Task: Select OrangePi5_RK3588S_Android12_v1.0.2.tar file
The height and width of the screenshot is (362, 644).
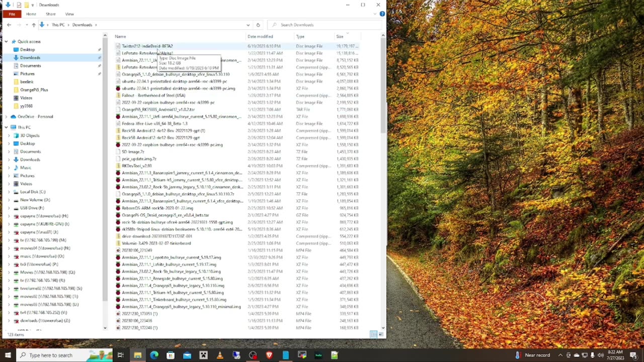Action: [158, 109]
